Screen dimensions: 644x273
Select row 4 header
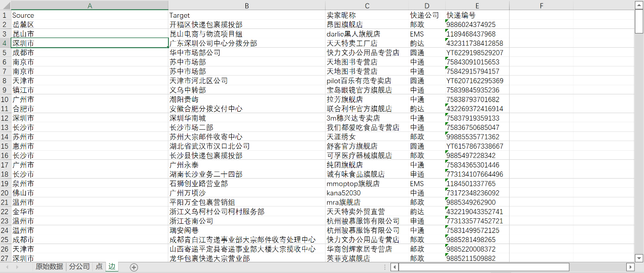tap(6, 43)
